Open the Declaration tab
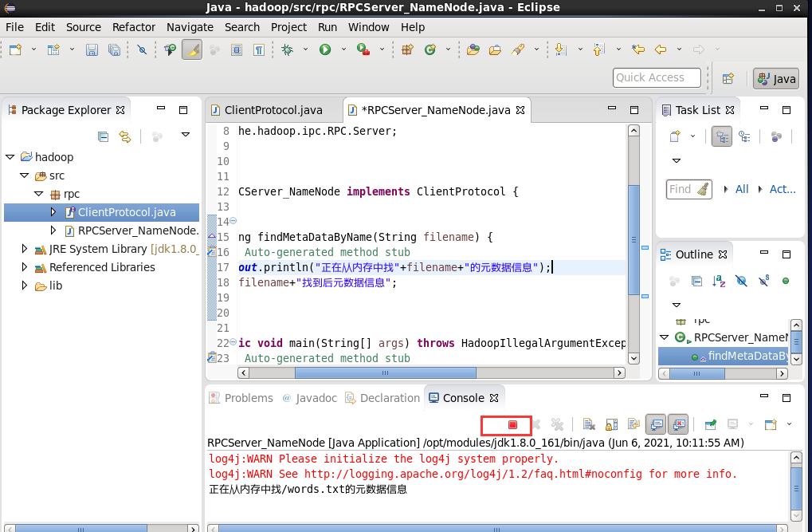The width and height of the screenshot is (812, 532). pyautogui.click(x=382, y=398)
